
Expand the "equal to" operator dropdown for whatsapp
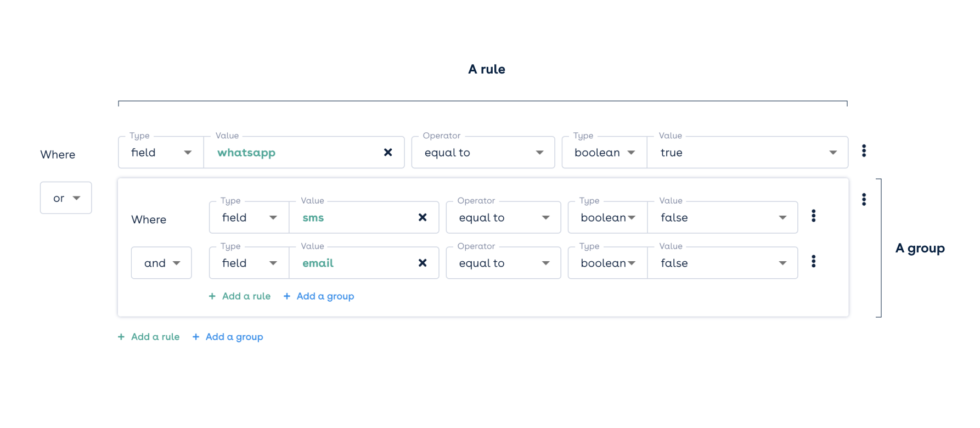(x=540, y=152)
